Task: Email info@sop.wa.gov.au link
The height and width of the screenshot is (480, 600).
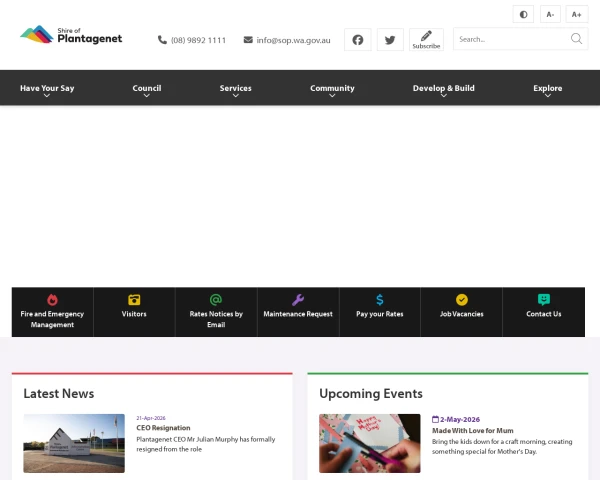Action: tap(293, 40)
